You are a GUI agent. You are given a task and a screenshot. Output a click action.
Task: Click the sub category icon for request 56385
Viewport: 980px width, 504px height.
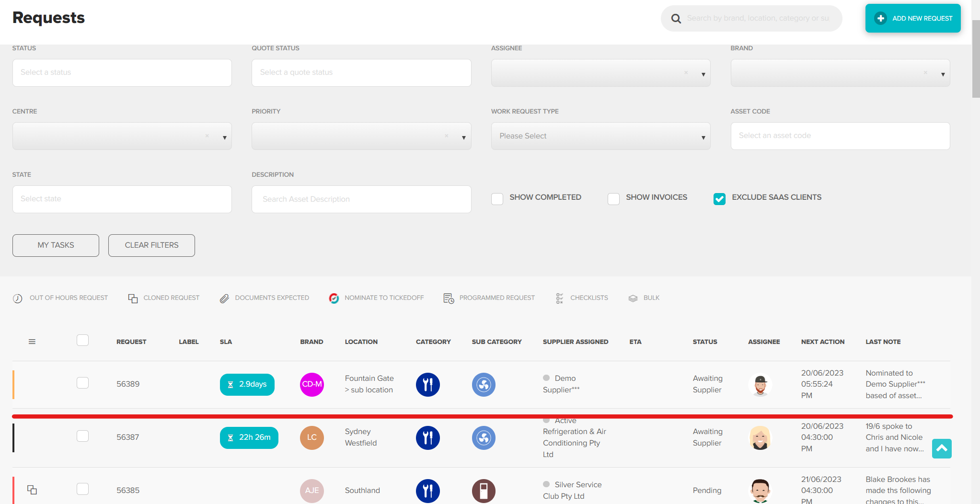(484, 491)
